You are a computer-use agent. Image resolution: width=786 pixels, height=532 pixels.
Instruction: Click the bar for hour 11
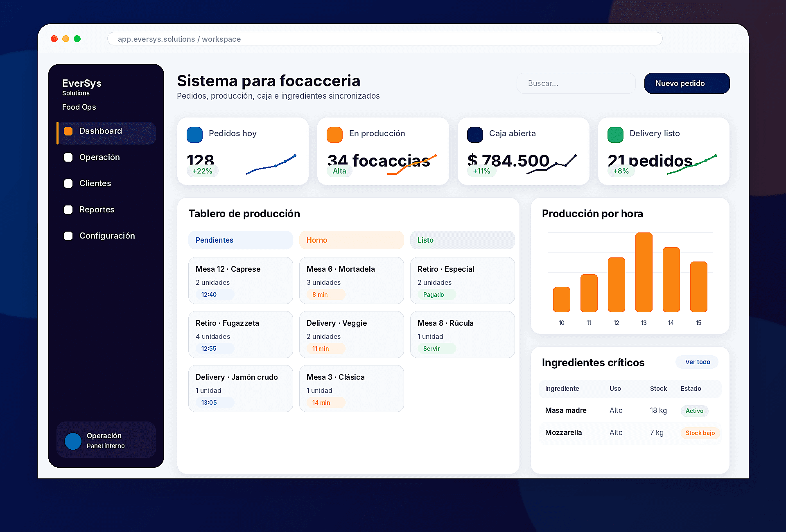(x=589, y=293)
